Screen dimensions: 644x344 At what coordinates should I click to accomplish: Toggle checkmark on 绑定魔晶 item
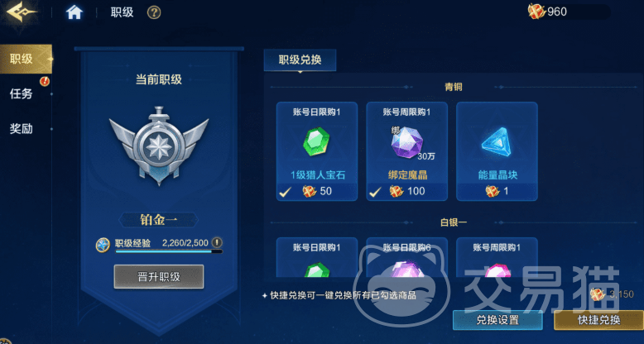pyautogui.click(x=376, y=191)
